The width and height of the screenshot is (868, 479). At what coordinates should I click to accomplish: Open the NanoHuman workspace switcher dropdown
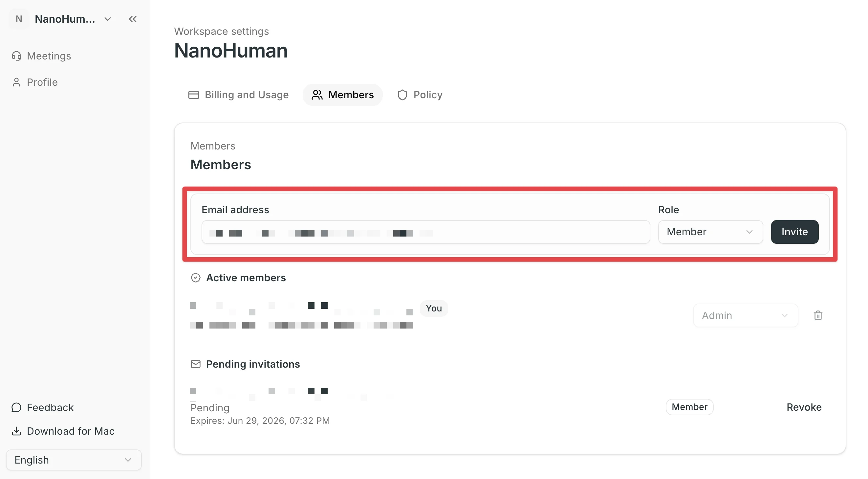73,19
